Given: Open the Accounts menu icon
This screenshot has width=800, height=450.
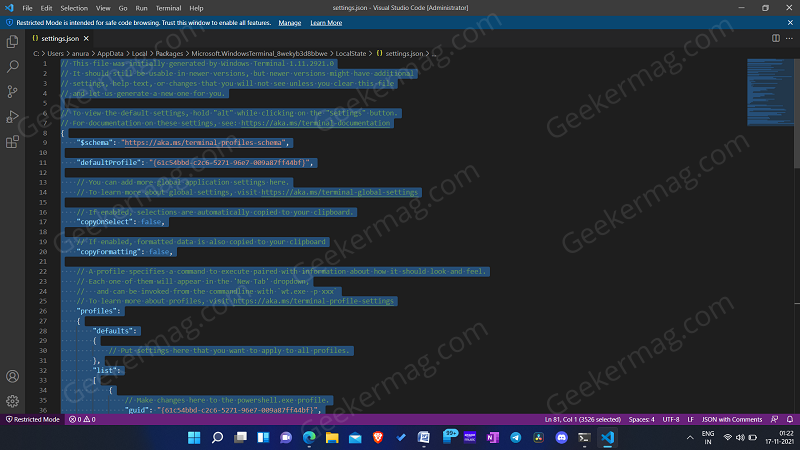Looking at the screenshot, I should point(12,377).
